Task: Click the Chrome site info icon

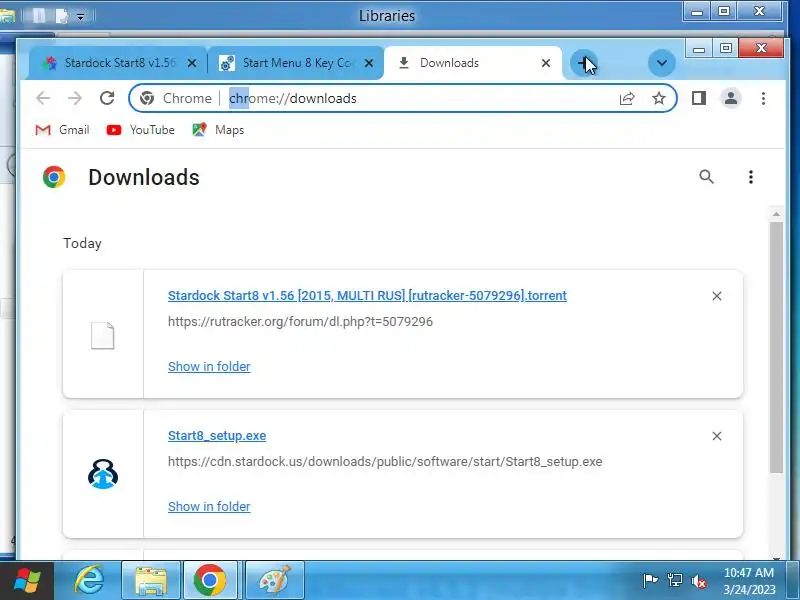Action: click(x=147, y=98)
